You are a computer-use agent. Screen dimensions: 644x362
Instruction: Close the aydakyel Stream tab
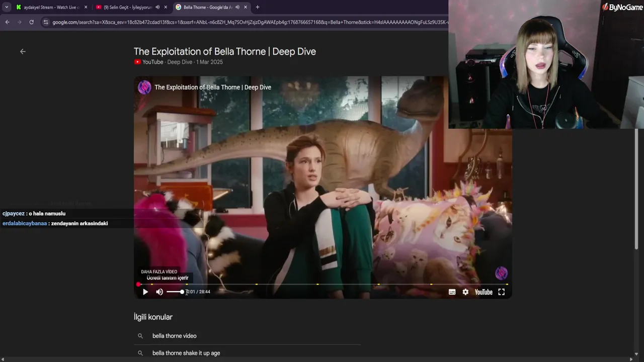pos(86,7)
